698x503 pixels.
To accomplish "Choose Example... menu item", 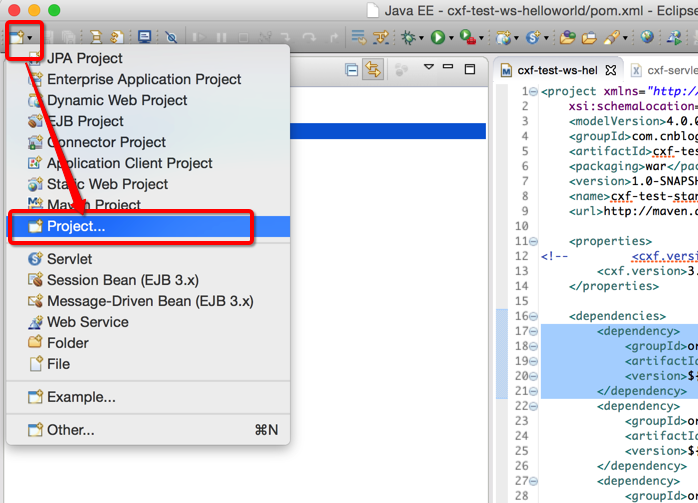I will [148, 397].
